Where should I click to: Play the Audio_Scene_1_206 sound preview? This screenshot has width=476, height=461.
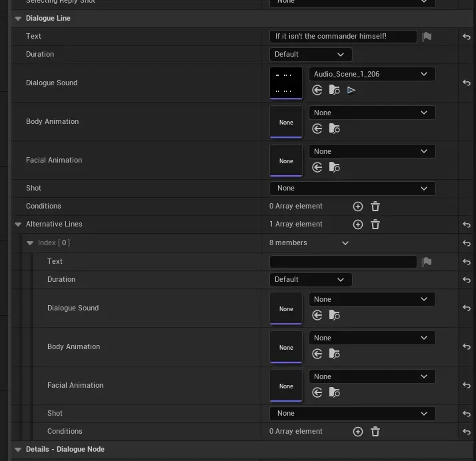(351, 90)
